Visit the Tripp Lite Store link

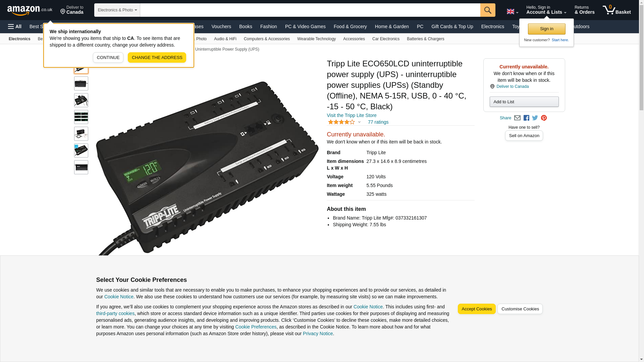pos(352,115)
